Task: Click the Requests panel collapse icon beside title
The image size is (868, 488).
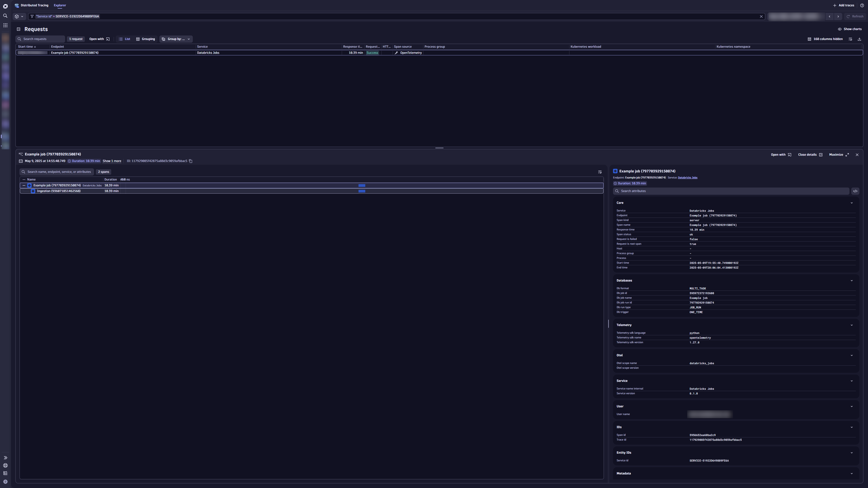Action: pyautogui.click(x=19, y=29)
